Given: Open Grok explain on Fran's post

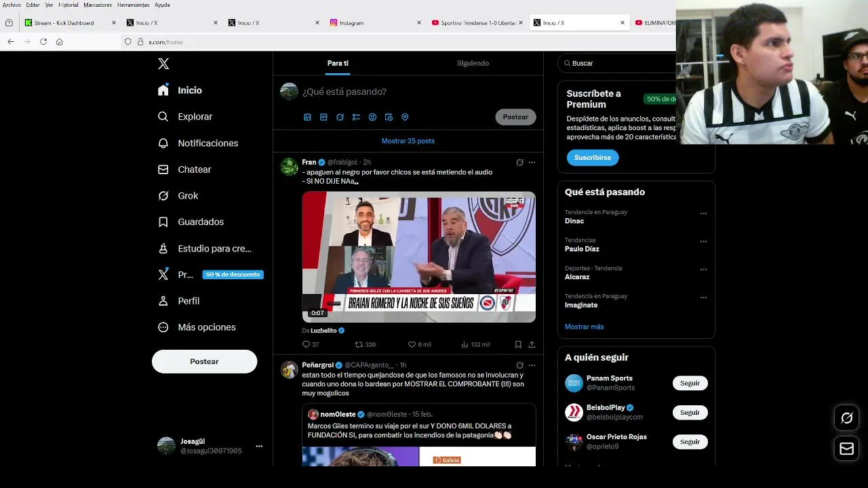Looking at the screenshot, I should click(x=519, y=163).
